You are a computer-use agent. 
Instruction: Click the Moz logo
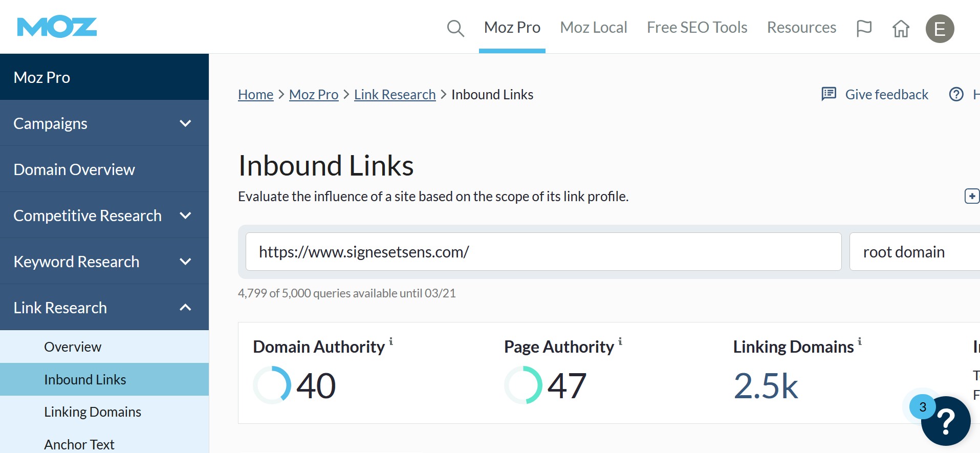[57, 27]
